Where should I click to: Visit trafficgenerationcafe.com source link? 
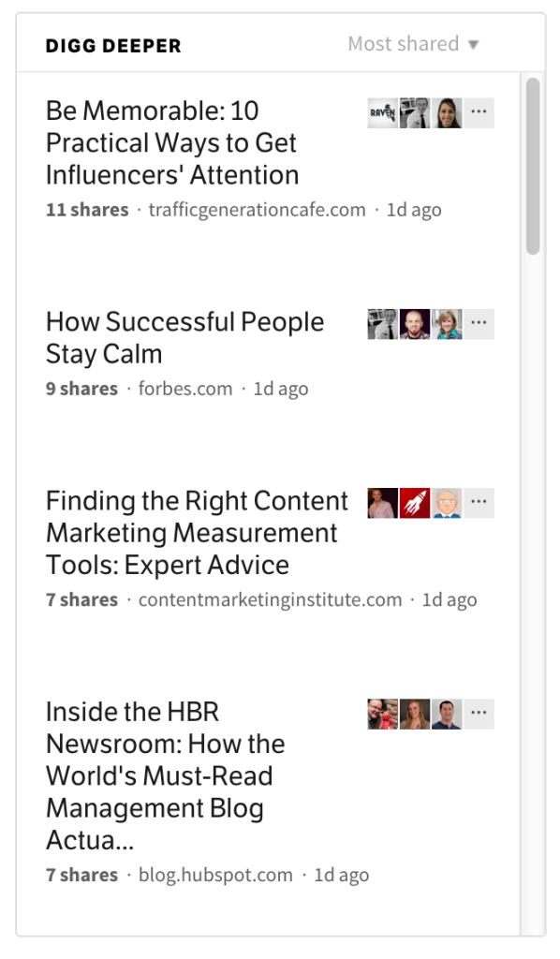click(x=257, y=210)
